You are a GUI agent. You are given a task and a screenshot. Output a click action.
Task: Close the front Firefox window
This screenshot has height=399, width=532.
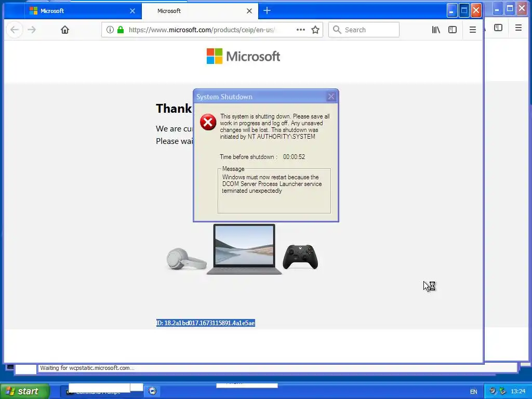476,10
